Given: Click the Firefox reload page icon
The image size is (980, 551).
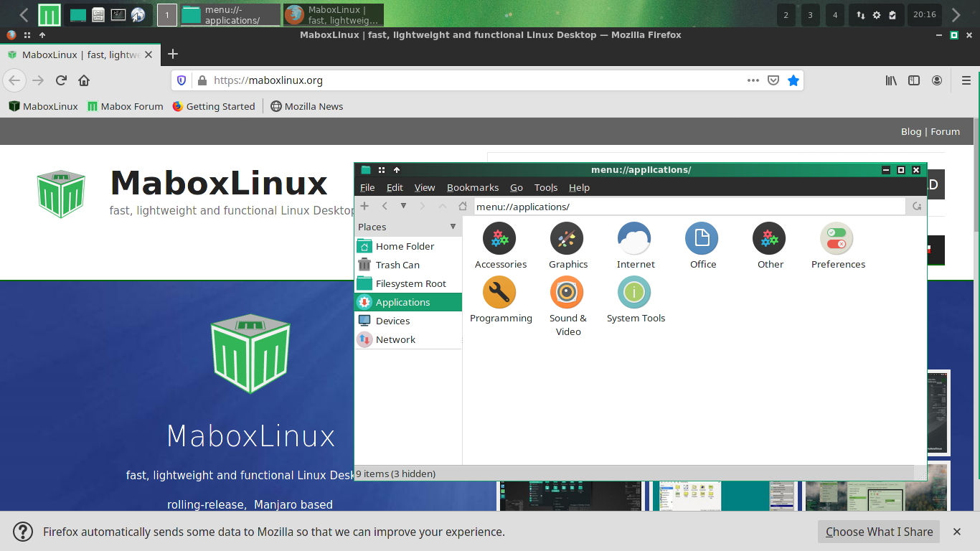Looking at the screenshot, I should pos(62,80).
